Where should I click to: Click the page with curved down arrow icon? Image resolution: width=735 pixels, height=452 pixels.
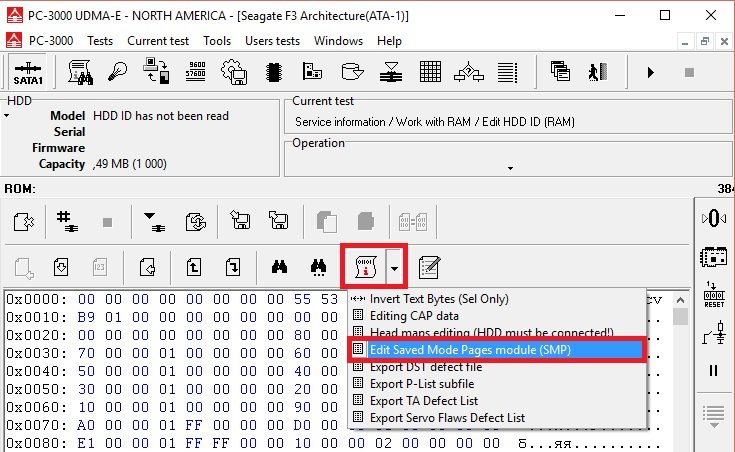point(233,267)
